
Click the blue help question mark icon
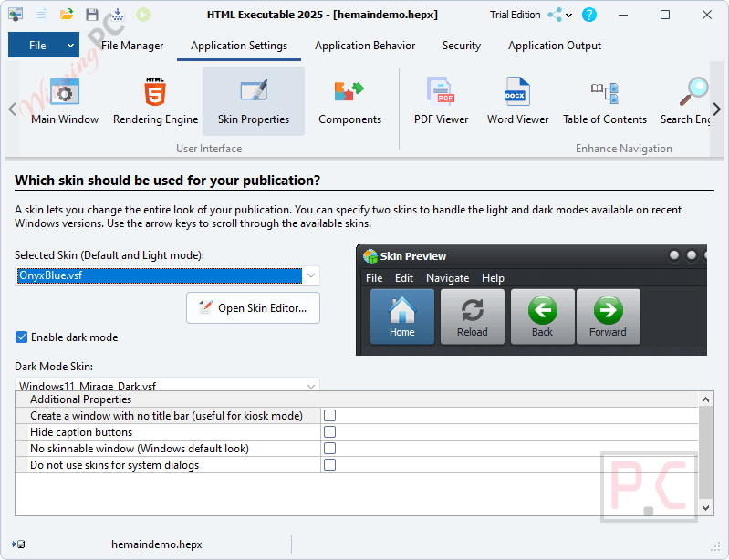(x=589, y=15)
